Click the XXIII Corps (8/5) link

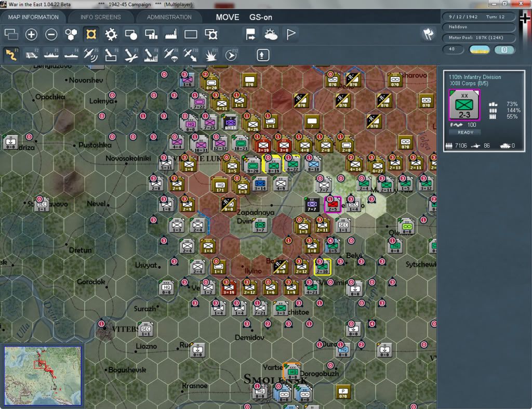(469, 83)
